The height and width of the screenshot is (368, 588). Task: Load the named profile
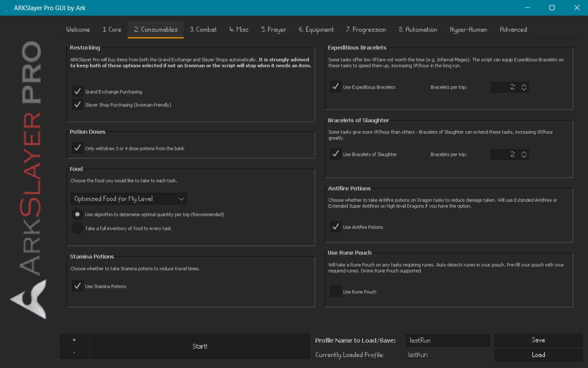538,355
